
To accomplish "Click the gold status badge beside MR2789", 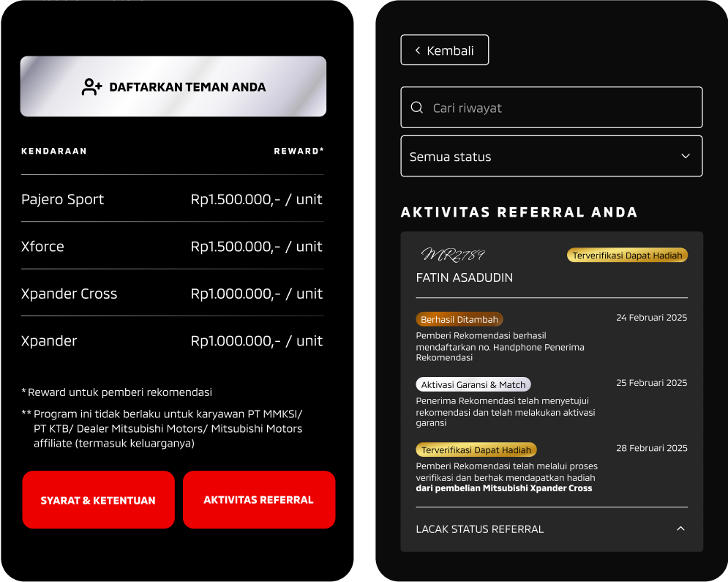I will [x=627, y=255].
